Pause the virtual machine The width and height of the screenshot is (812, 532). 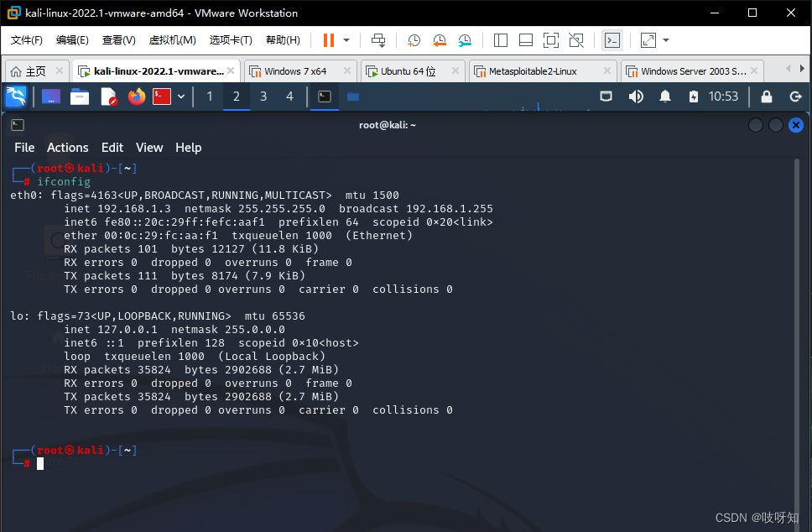[328, 40]
